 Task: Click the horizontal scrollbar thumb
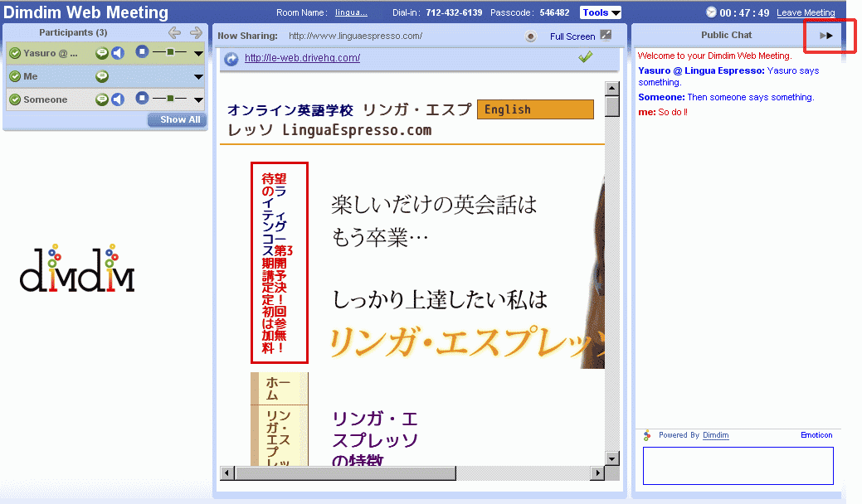click(345, 472)
